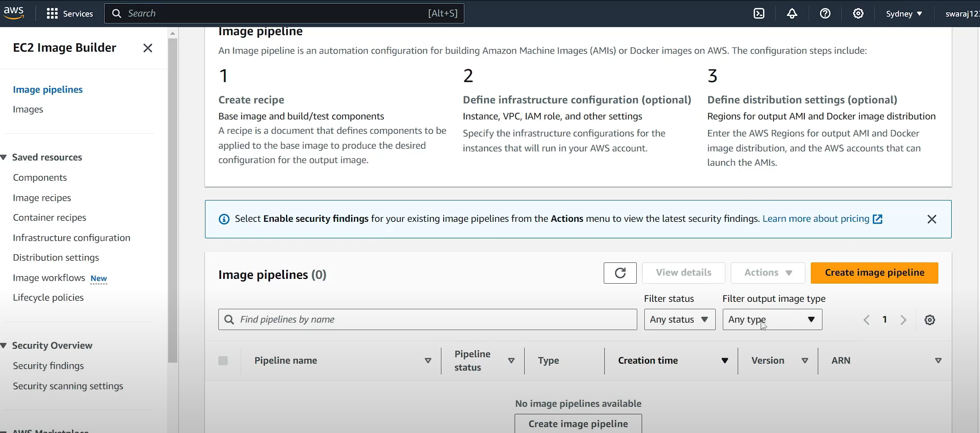Go to previous page of pipelines
980x433 pixels.
pos(866,320)
